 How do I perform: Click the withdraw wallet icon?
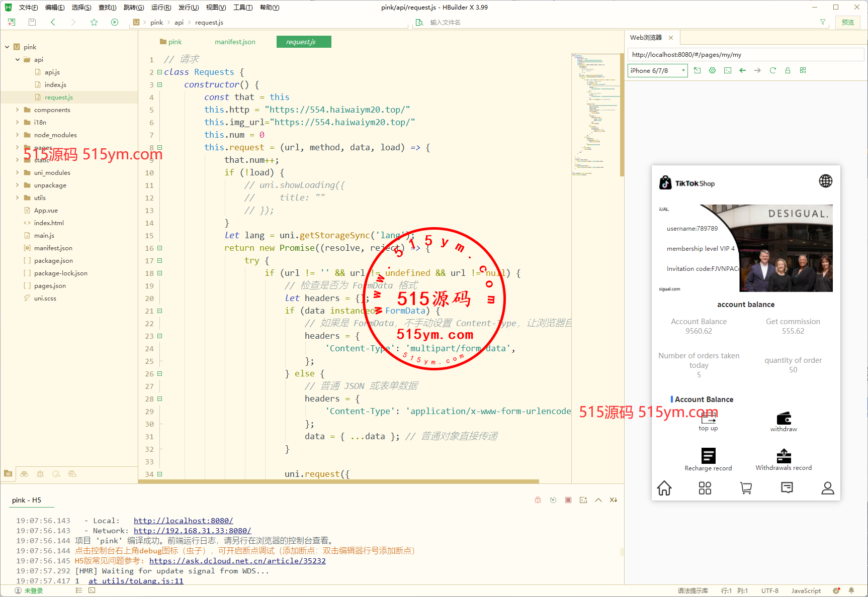point(784,419)
